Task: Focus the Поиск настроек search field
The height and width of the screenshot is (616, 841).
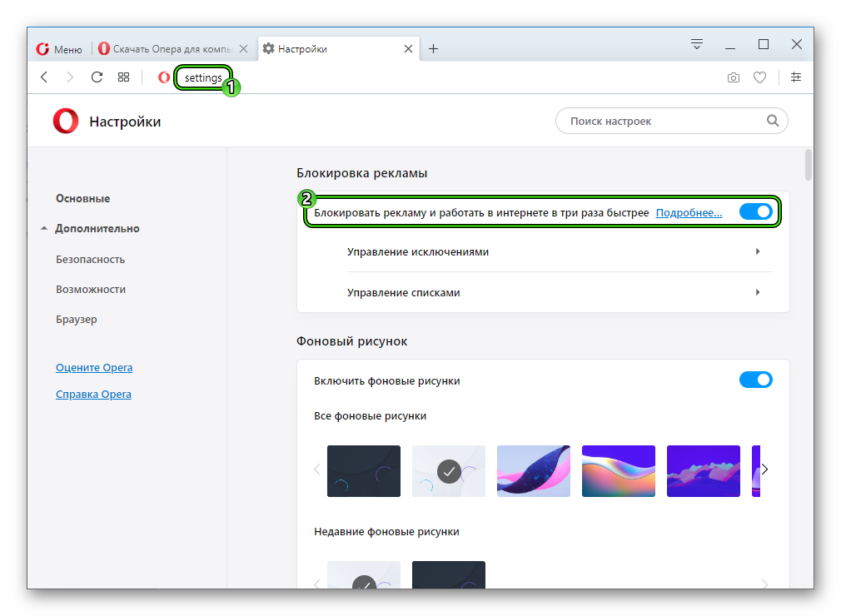Action: 671,121
